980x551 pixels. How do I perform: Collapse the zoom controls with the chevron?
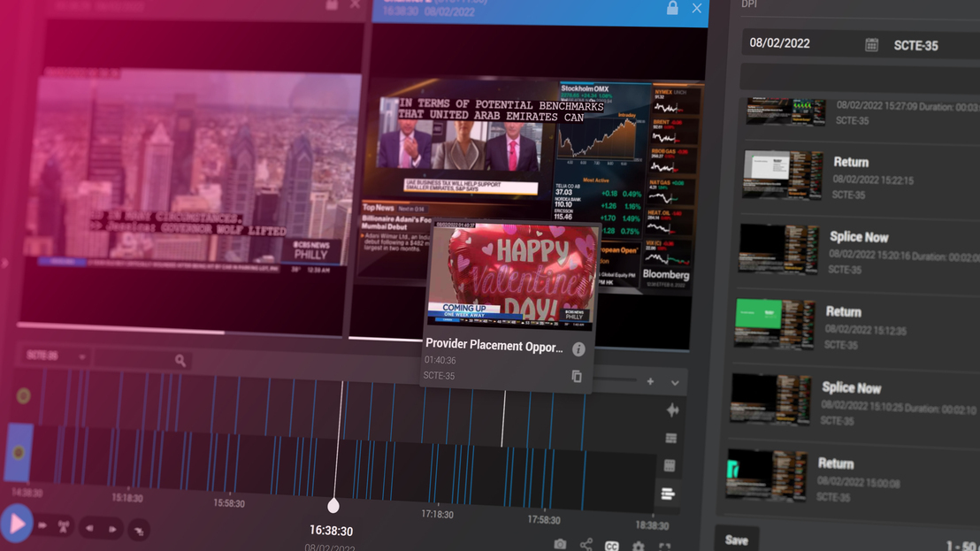tap(674, 382)
